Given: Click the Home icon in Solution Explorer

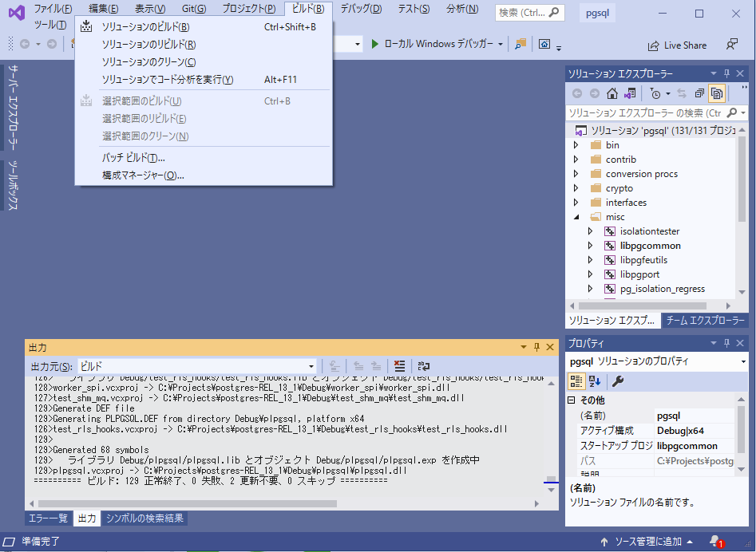Looking at the screenshot, I should [x=612, y=93].
